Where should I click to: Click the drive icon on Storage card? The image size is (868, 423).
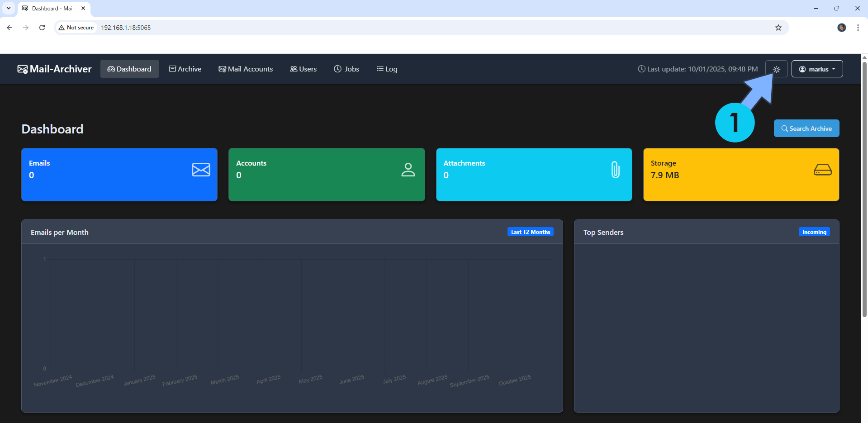822,170
